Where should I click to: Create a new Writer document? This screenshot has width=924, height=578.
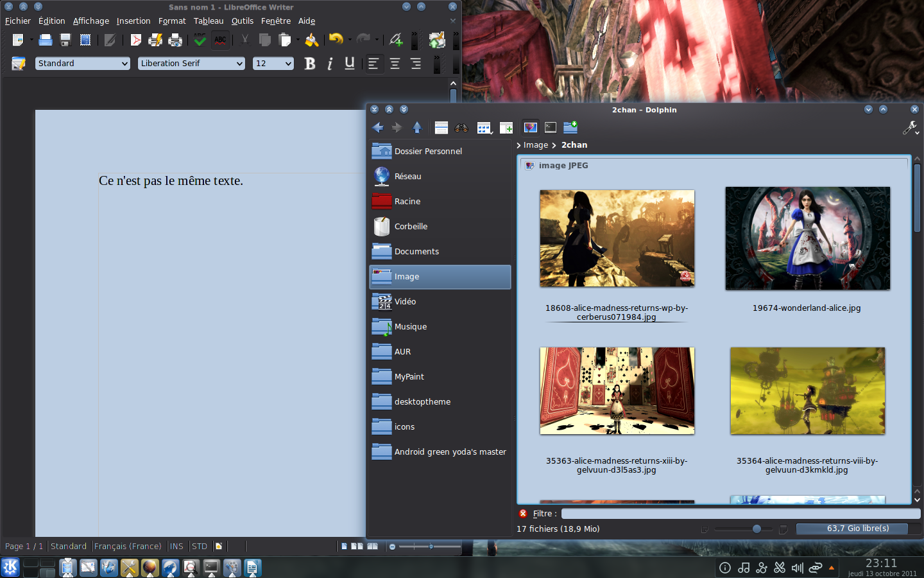17,40
